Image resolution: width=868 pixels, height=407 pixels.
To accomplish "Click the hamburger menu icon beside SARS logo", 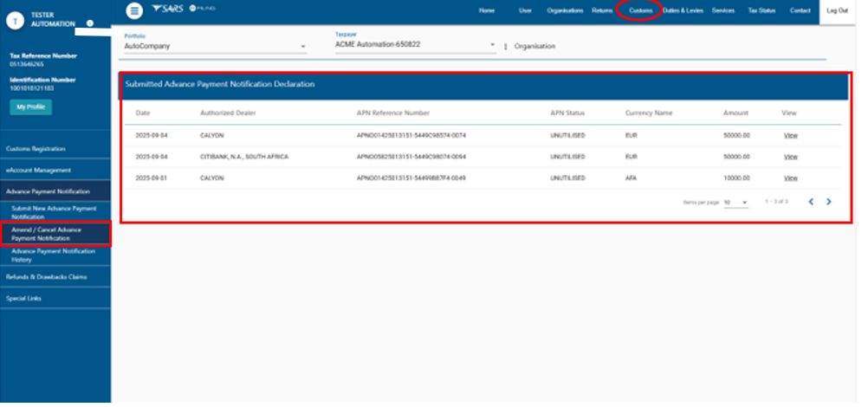I will [134, 10].
